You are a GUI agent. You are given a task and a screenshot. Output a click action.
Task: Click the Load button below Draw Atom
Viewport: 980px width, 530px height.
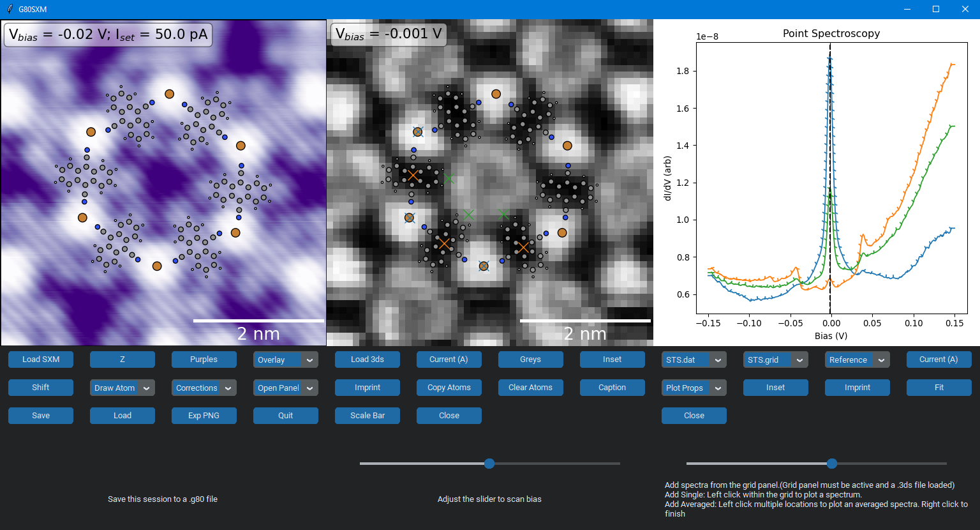pyautogui.click(x=122, y=416)
